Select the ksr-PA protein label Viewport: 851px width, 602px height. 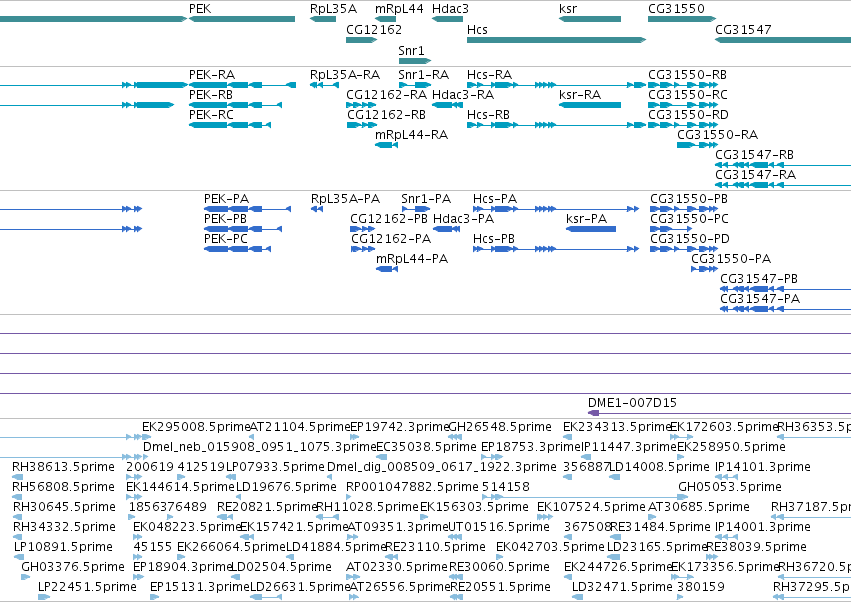586,219
